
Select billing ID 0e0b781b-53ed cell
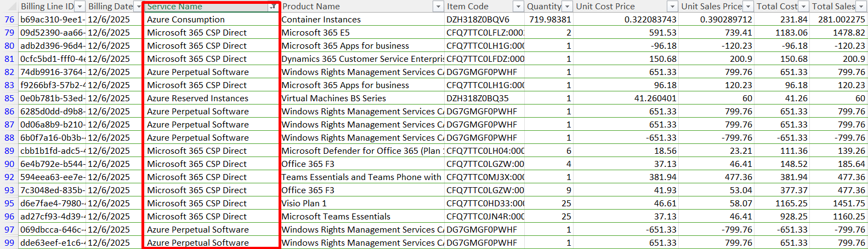click(53, 99)
